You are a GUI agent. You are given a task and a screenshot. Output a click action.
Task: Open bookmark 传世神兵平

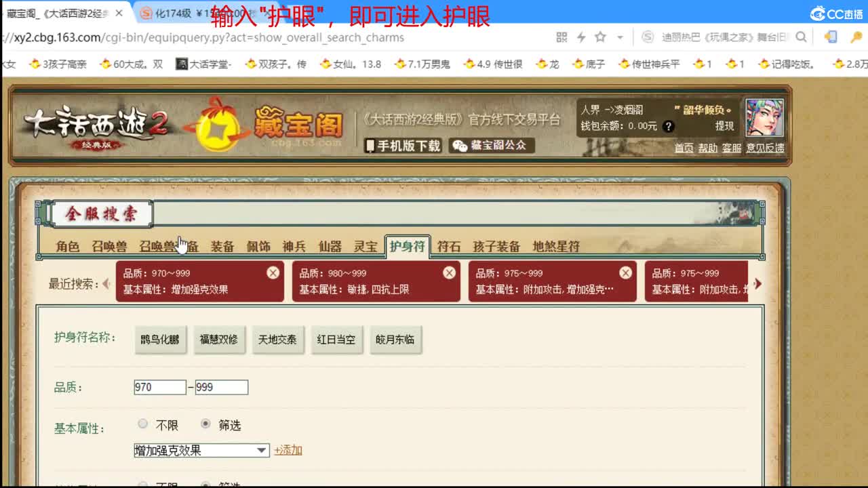649,64
